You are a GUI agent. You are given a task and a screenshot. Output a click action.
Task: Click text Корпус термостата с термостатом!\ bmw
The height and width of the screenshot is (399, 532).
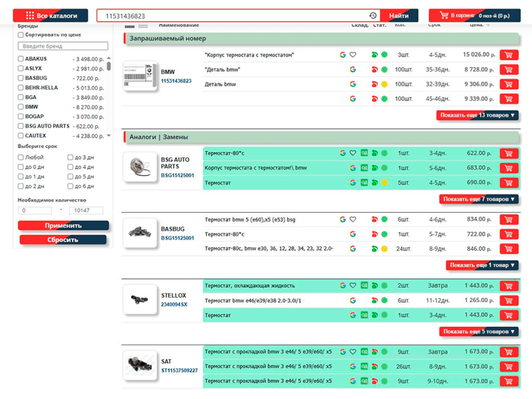256,168
